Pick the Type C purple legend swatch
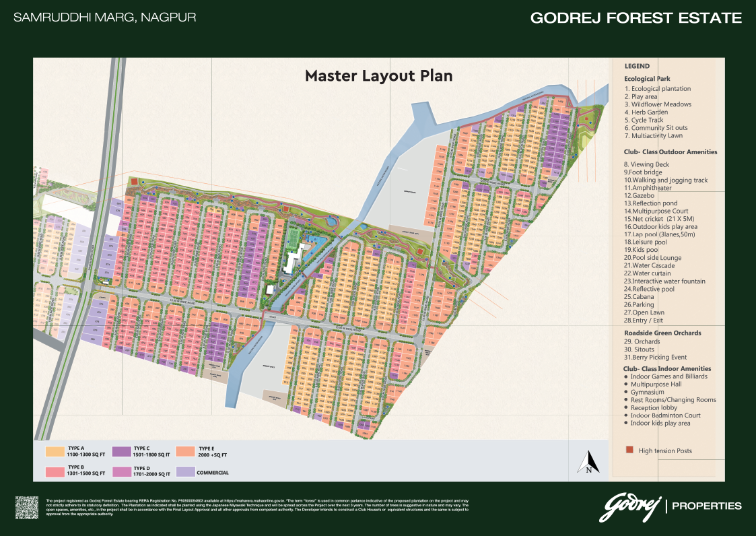 pos(121,450)
